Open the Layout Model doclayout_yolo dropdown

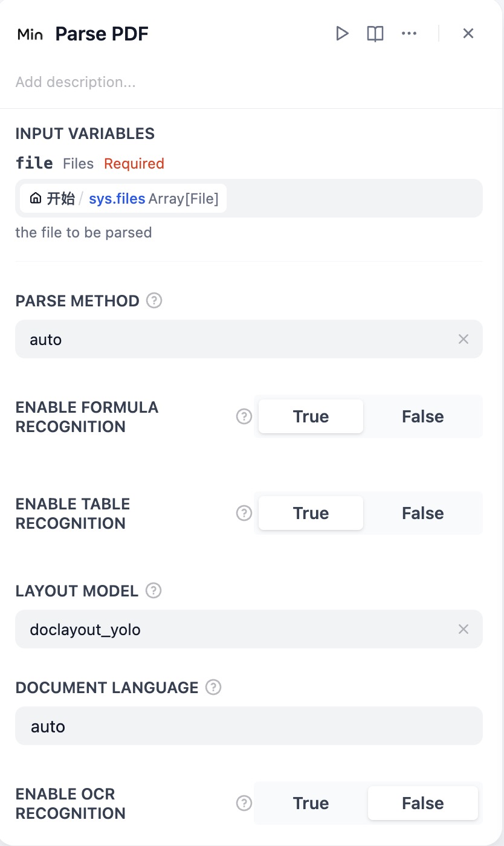click(230, 629)
